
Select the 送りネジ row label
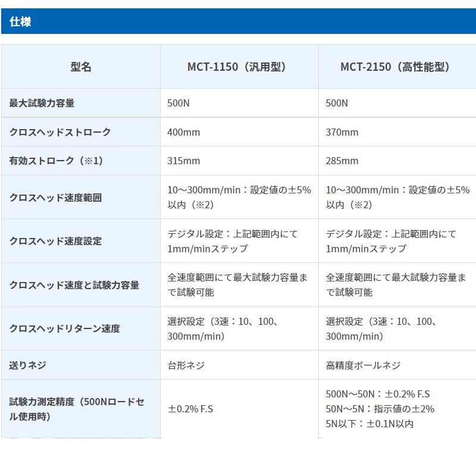pos(27,365)
